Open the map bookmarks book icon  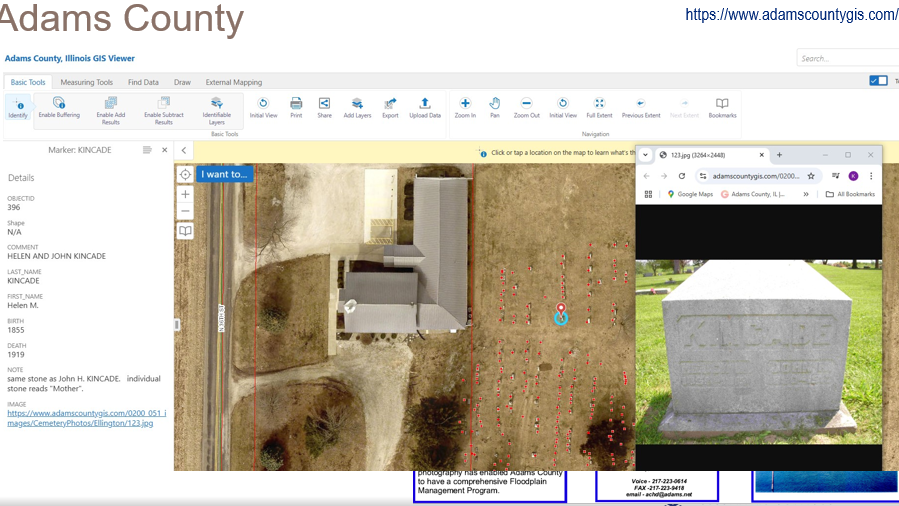point(185,231)
